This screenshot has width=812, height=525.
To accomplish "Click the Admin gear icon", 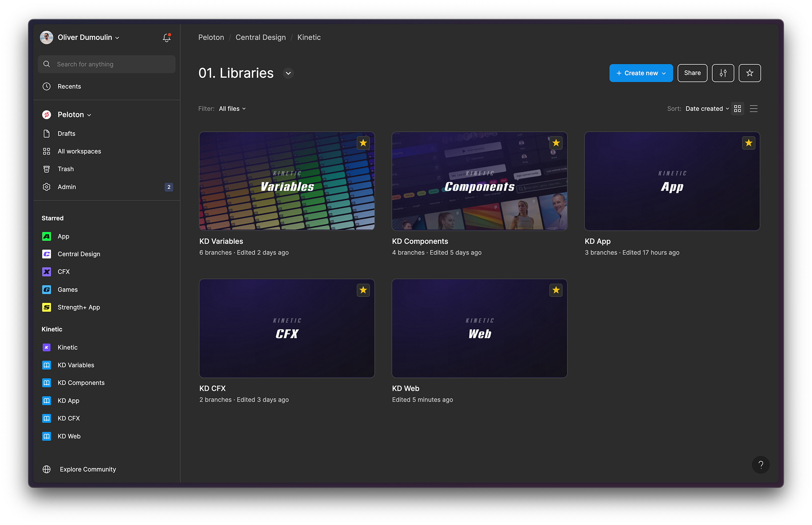I will pos(47,187).
